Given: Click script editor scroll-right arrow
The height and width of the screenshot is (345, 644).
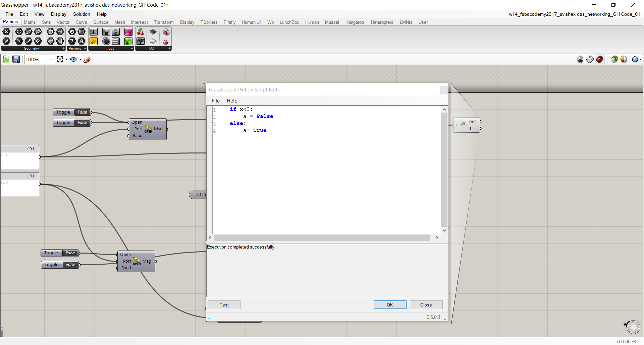Looking at the screenshot, I should coord(437,237).
